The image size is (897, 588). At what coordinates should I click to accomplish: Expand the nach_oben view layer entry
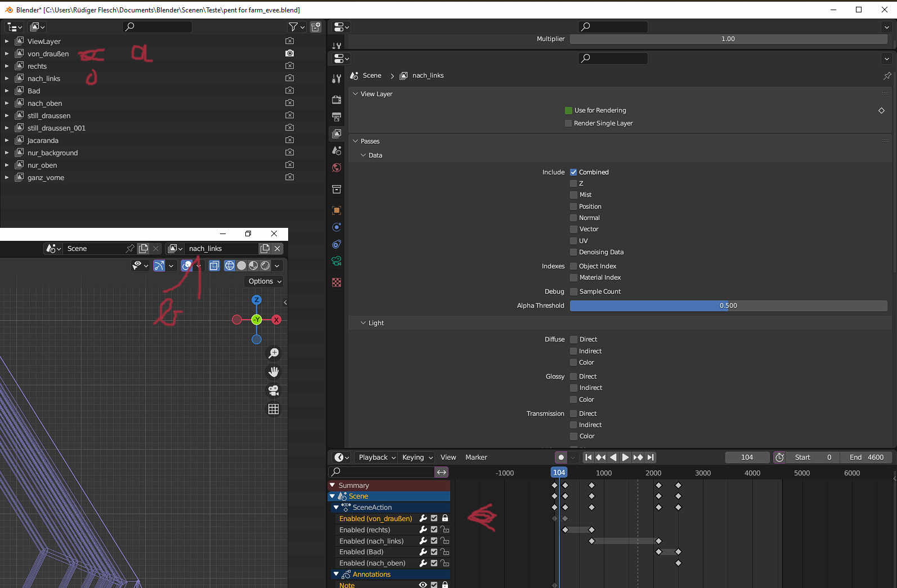(7, 104)
